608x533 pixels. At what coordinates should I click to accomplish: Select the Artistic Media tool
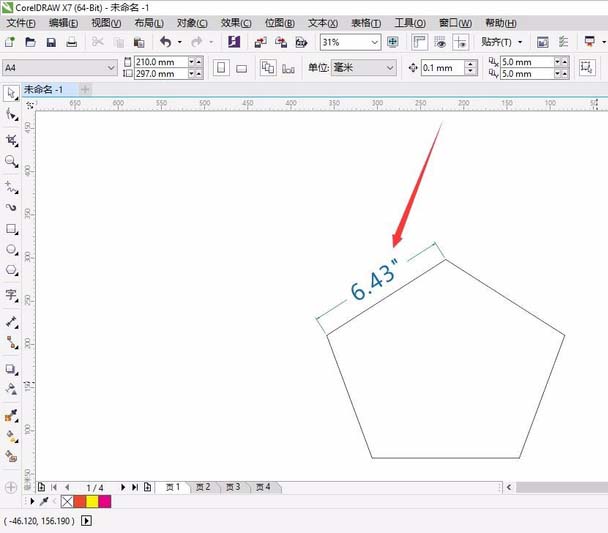(11, 207)
